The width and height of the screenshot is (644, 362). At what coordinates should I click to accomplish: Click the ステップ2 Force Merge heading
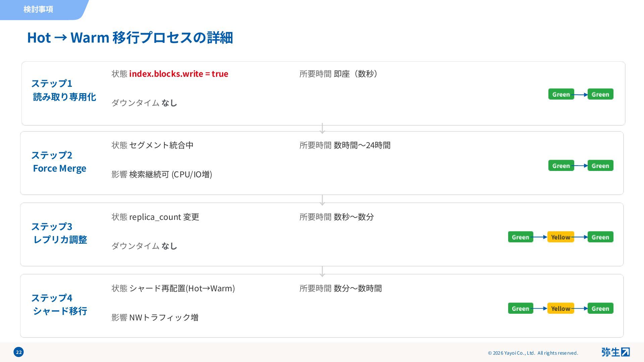(x=59, y=162)
